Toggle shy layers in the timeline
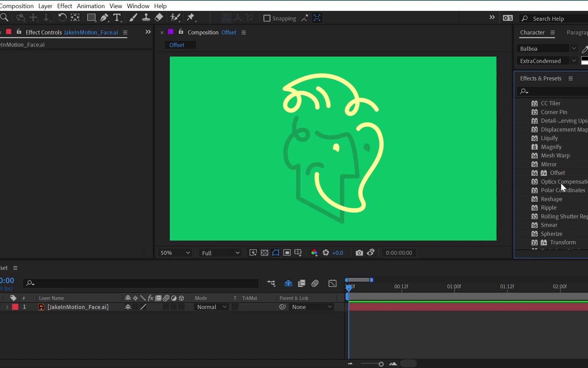 click(288, 283)
